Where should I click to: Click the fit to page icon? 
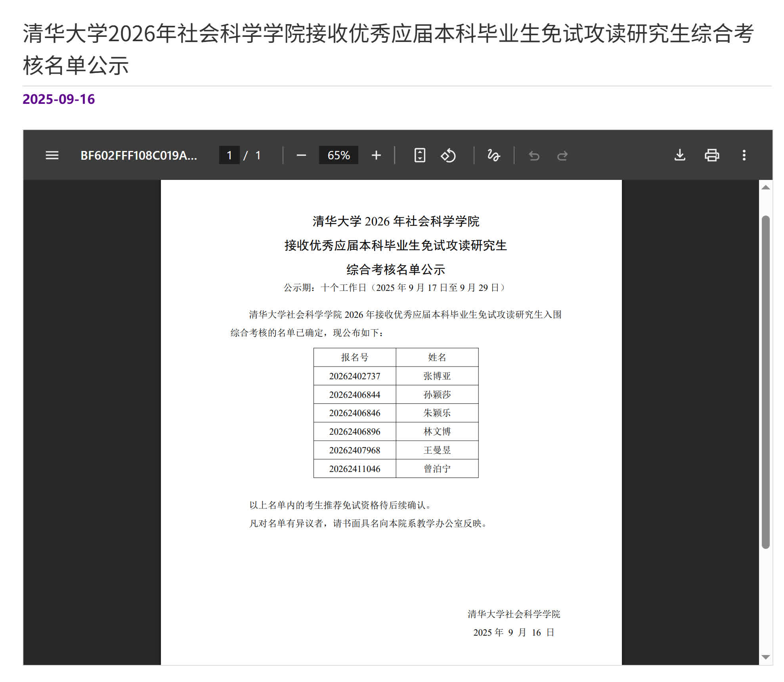coord(420,155)
